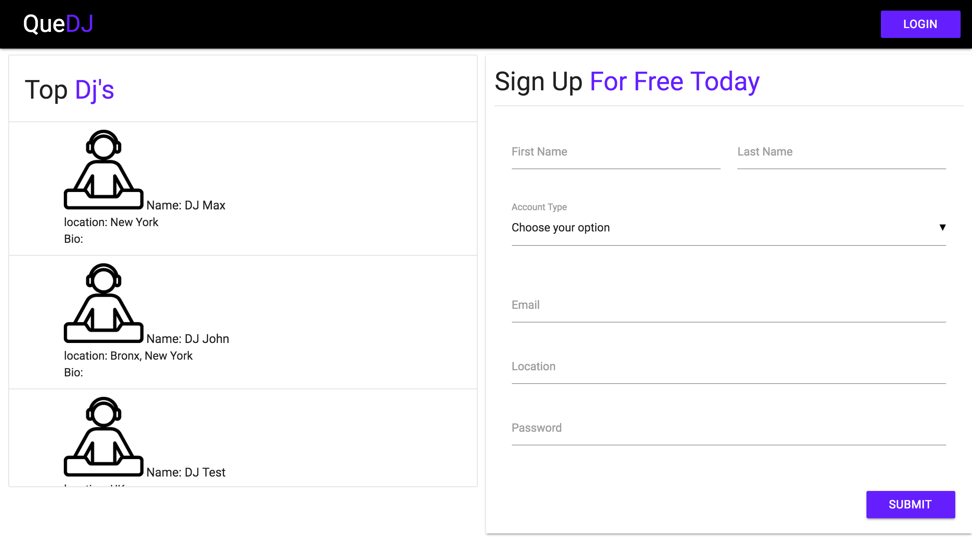The image size is (972, 560).
Task: Click Sign Up For Free Today heading
Action: 627,82
